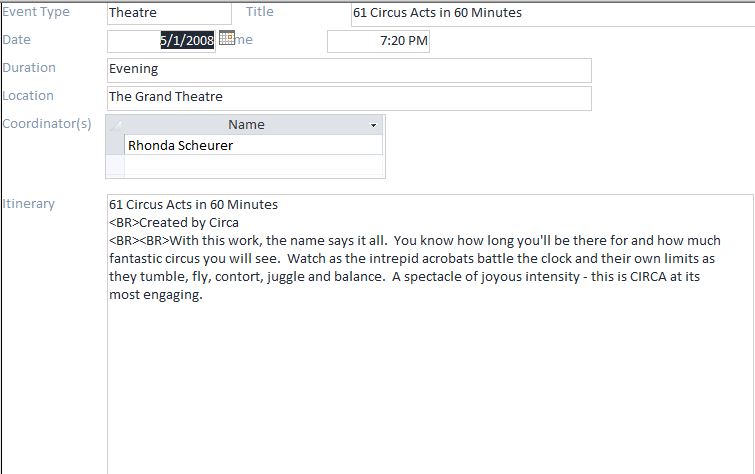Click the empty new coordinator row
This screenshot has height=474, width=755.
(253, 166)
